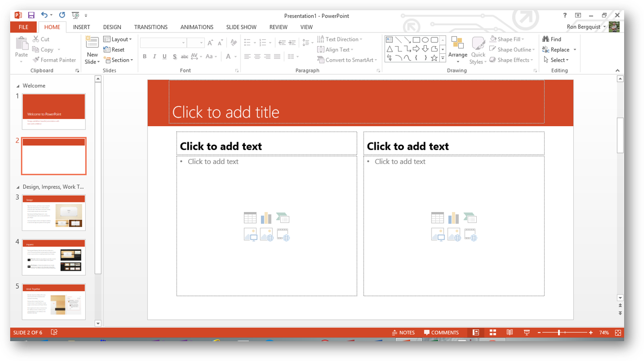This screenshot has height=361, width=644.
Task: Click the Reset button in Slides group
Action: pos(114,49)
